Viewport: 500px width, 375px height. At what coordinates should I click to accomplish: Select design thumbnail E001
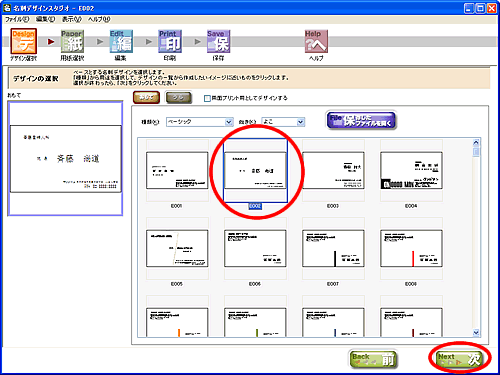177,170
